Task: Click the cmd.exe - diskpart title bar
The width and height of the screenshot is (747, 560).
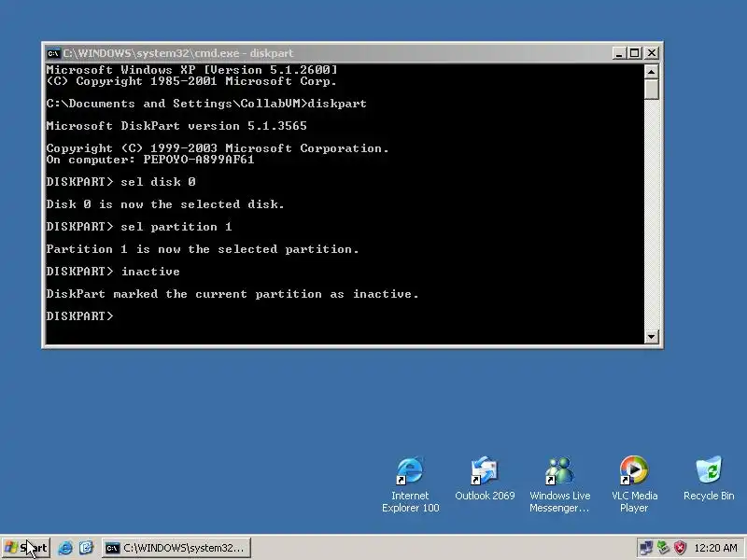Action: pyautogui.click(x=329, y=53)
